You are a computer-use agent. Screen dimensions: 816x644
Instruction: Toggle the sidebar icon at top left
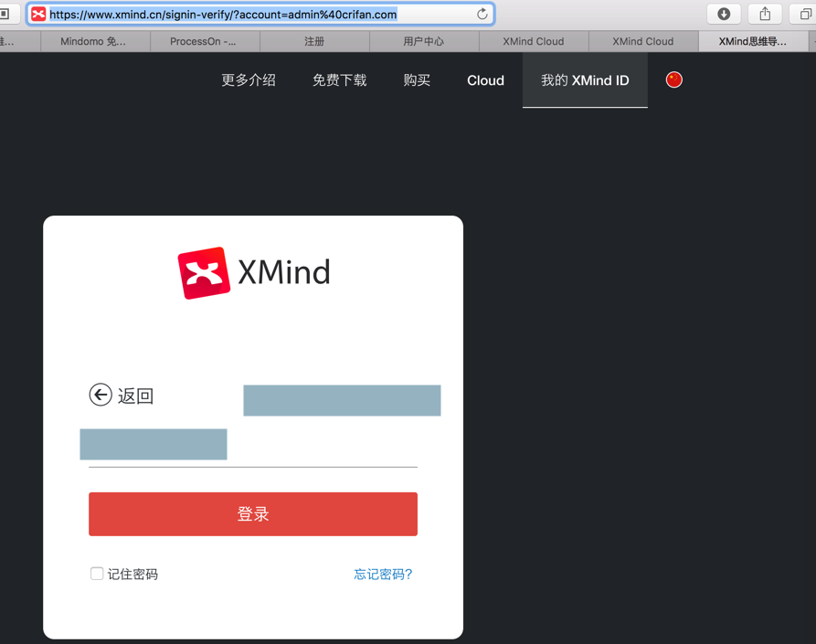(5, 14)
